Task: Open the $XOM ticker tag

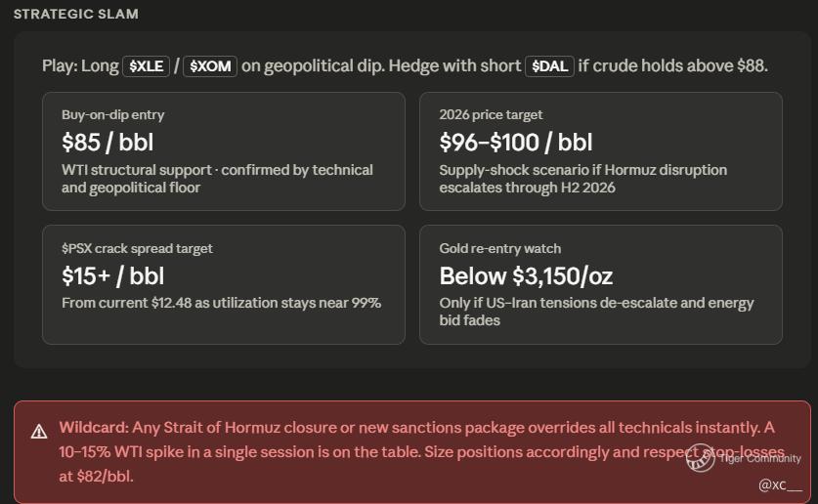Action: click(210, 66)
